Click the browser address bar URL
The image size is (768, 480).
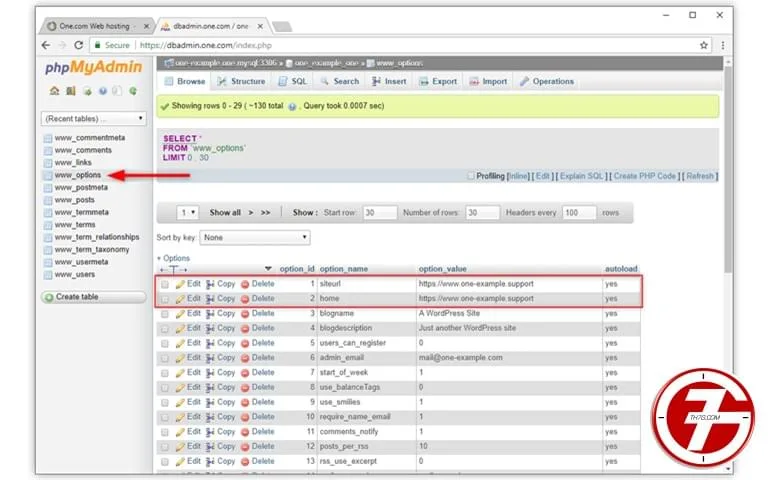coord(206,45)
